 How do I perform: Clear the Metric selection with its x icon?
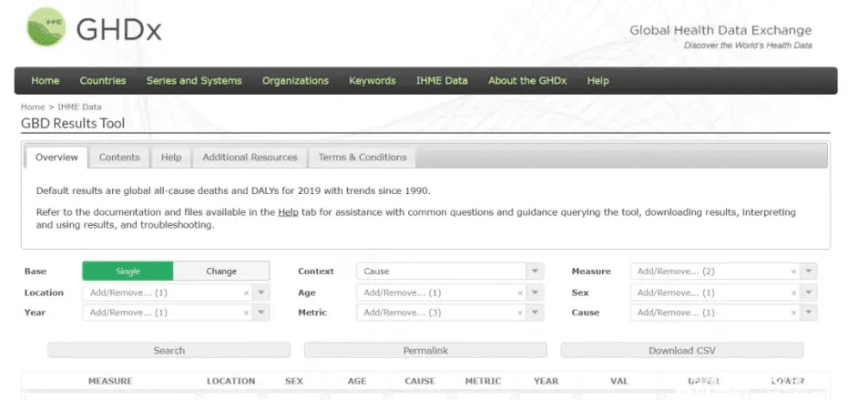(520, 313)
